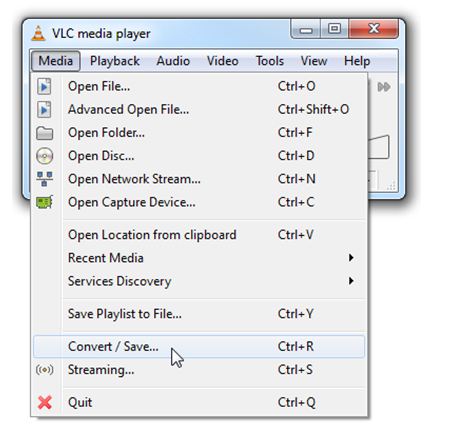Image resolution: width=462 pixels, height=431 pixels.
Task: Open the Video menu
Action: tap(222, 61)
